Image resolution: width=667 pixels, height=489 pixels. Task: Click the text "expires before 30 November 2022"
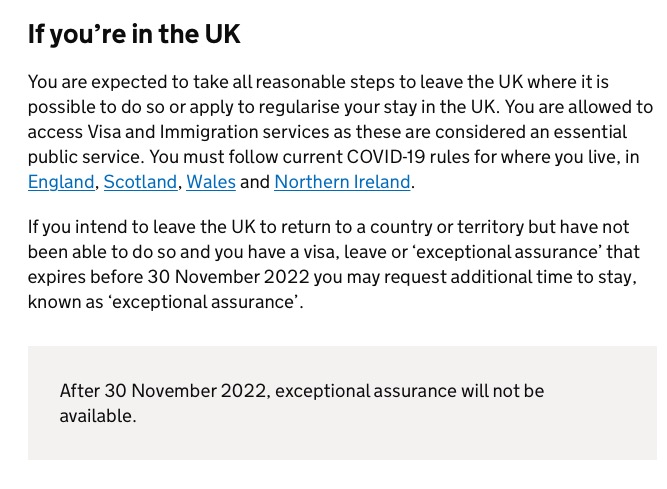(x=168, y=277)
